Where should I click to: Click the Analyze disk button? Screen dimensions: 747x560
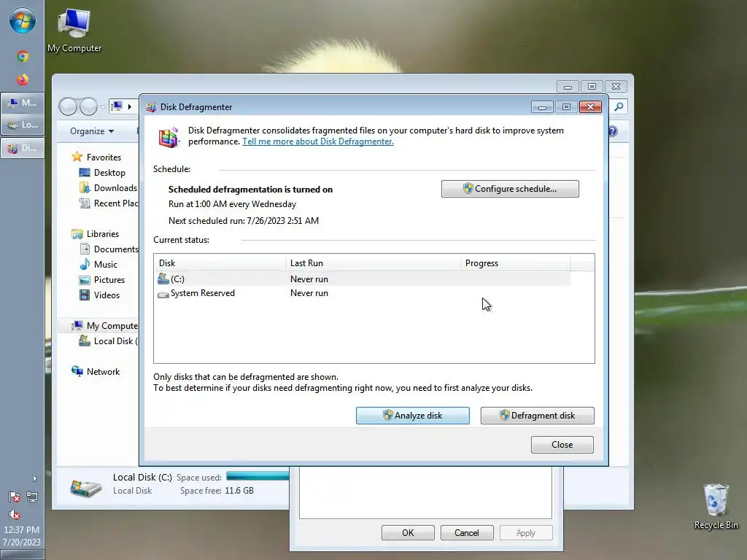coord(413,415)
